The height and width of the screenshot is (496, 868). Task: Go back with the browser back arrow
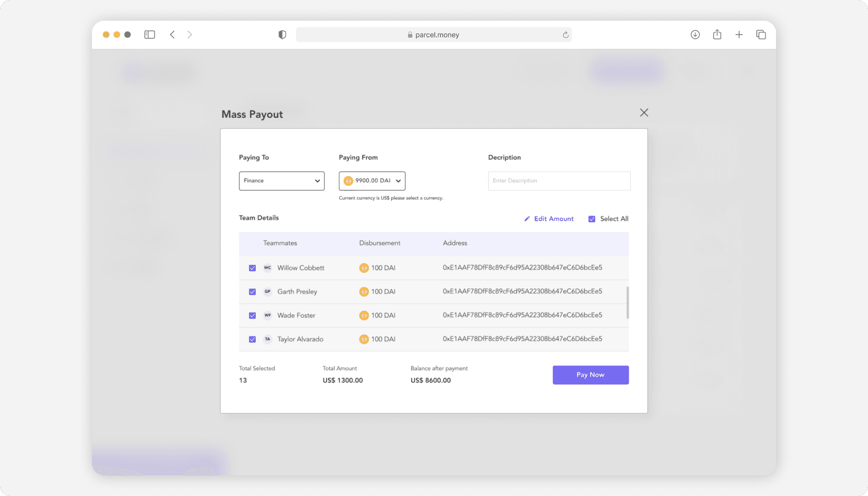click(x=173, y=35)
